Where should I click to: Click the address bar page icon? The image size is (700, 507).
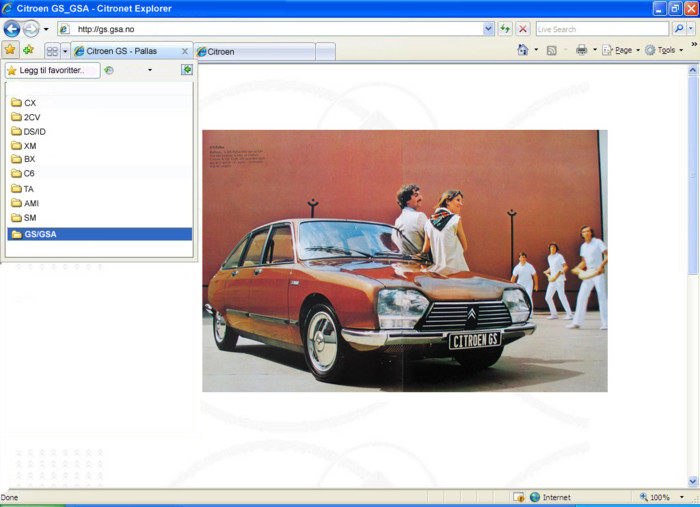64,29
